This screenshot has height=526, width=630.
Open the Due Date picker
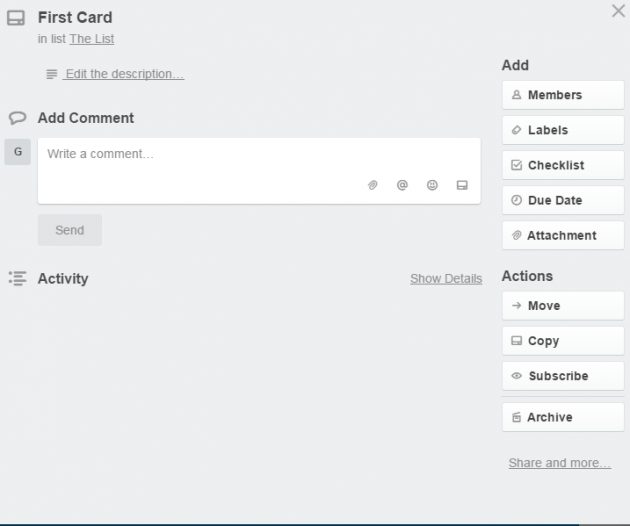(562, 200)
